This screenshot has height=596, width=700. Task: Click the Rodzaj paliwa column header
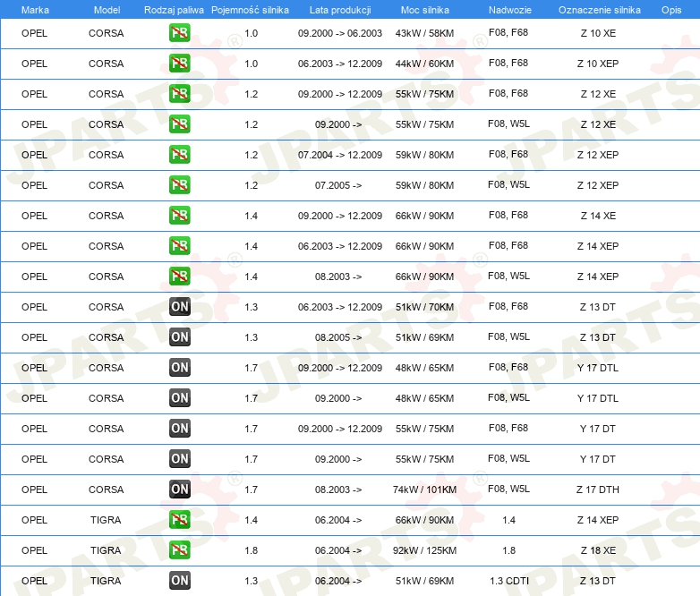click(174, 10)
